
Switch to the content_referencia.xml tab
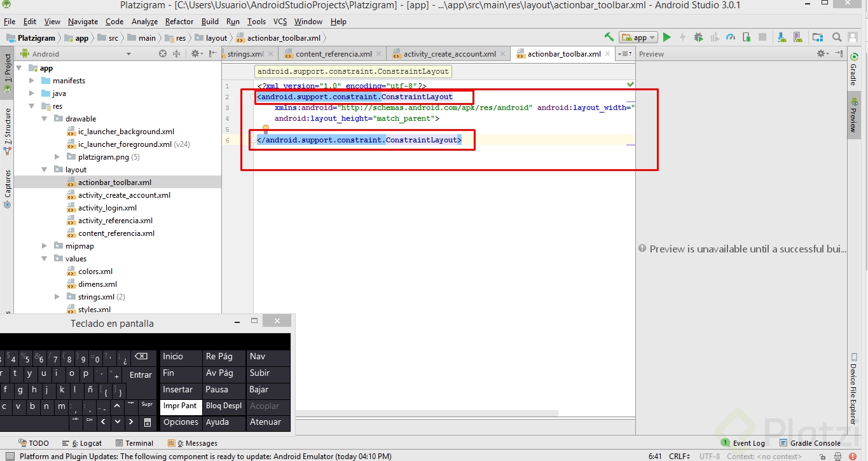tap(333, 54)
